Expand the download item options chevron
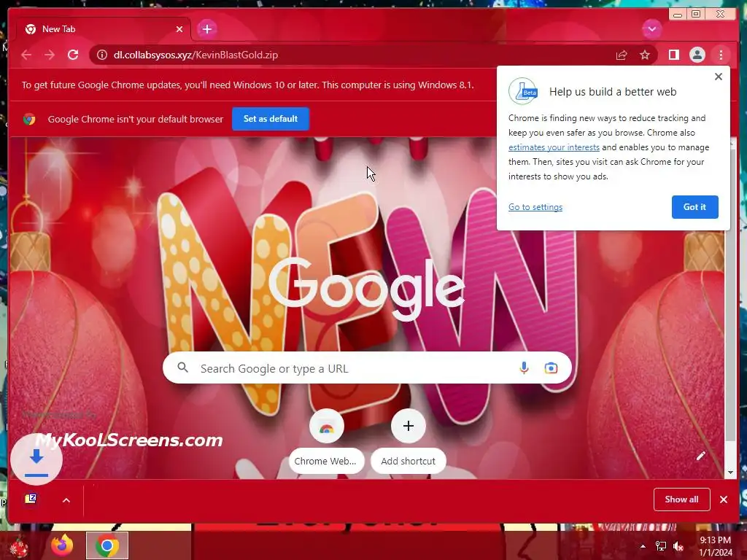 [x=66, y=500]
